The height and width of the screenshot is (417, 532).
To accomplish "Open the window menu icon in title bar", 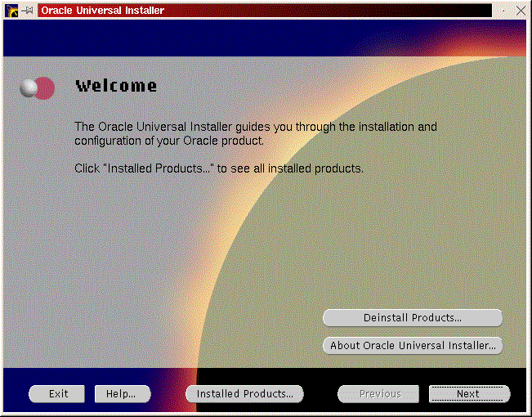I will [11, 11].
